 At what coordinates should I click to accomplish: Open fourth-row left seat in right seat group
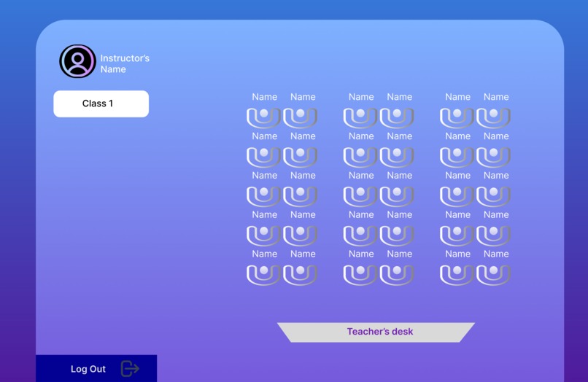[457, 235]
